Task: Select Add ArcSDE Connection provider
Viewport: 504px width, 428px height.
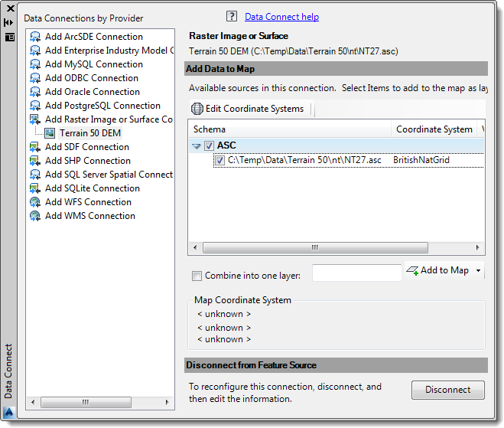Action: (94, 37)
